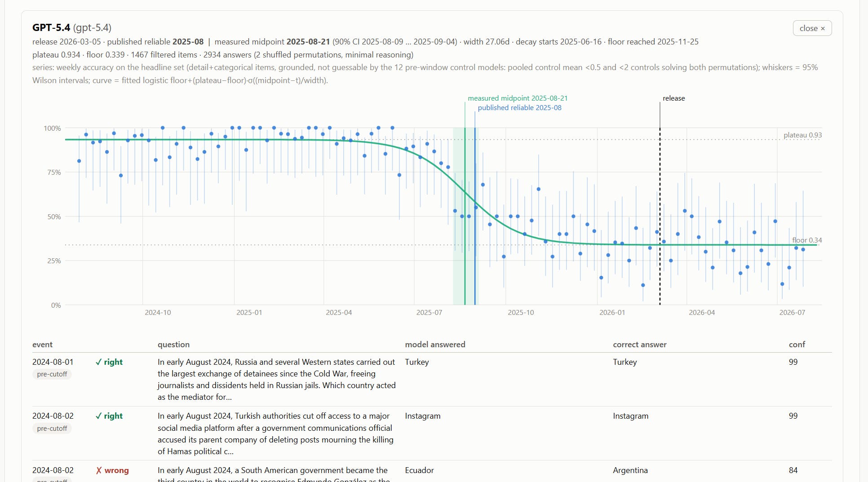This screenshot has height=482, width=868.
Task: Click Turkey in the model answered column
Action: pyautogui.click(x=417, y=362)
